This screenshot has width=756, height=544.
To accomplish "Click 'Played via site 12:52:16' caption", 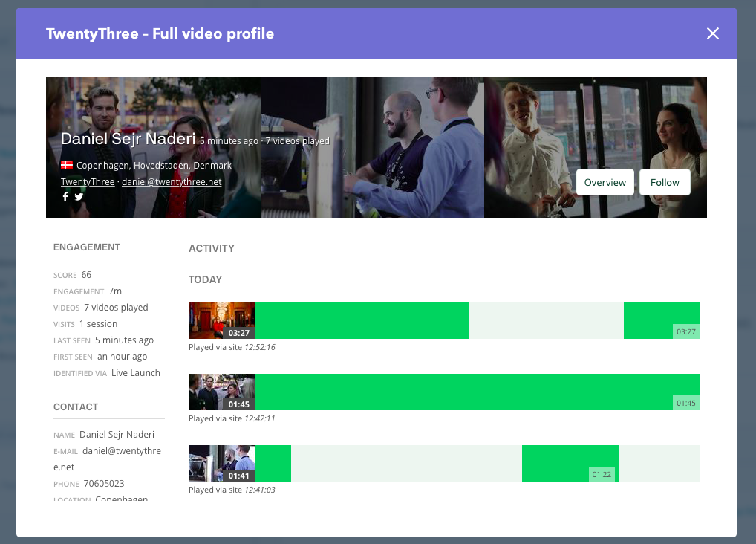I will click(x=232, y=347).
